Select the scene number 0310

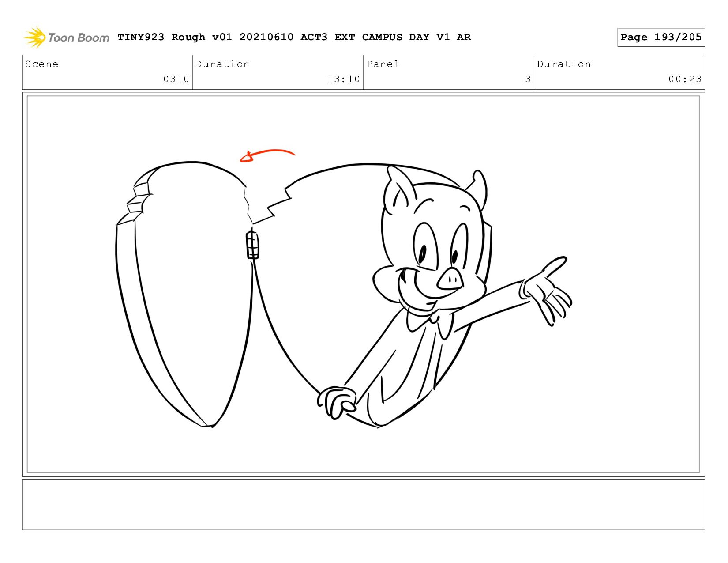coord(176,79)
